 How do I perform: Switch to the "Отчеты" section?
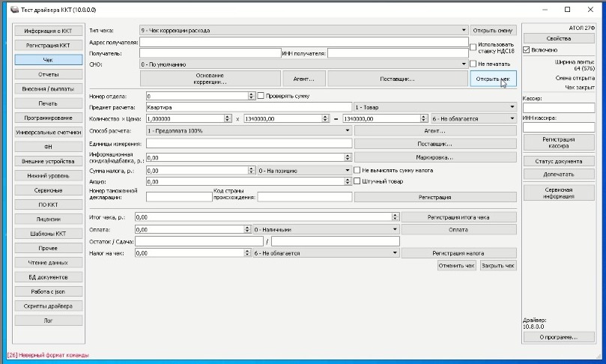(x=48, y=74)
